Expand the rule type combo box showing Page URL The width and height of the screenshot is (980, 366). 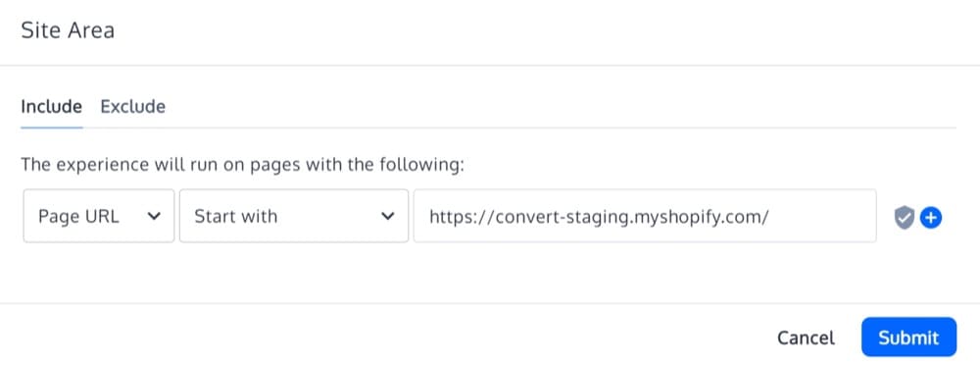[99, 216]
